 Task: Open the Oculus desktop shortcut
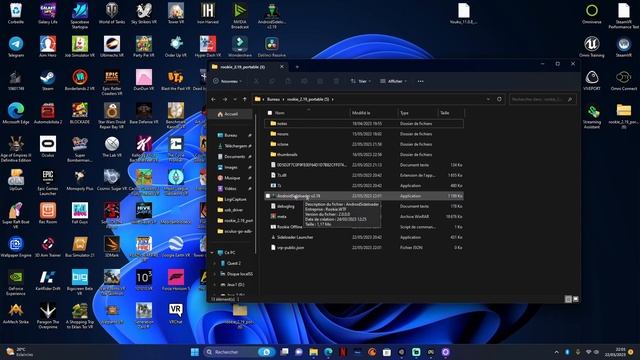coord(48,147)
